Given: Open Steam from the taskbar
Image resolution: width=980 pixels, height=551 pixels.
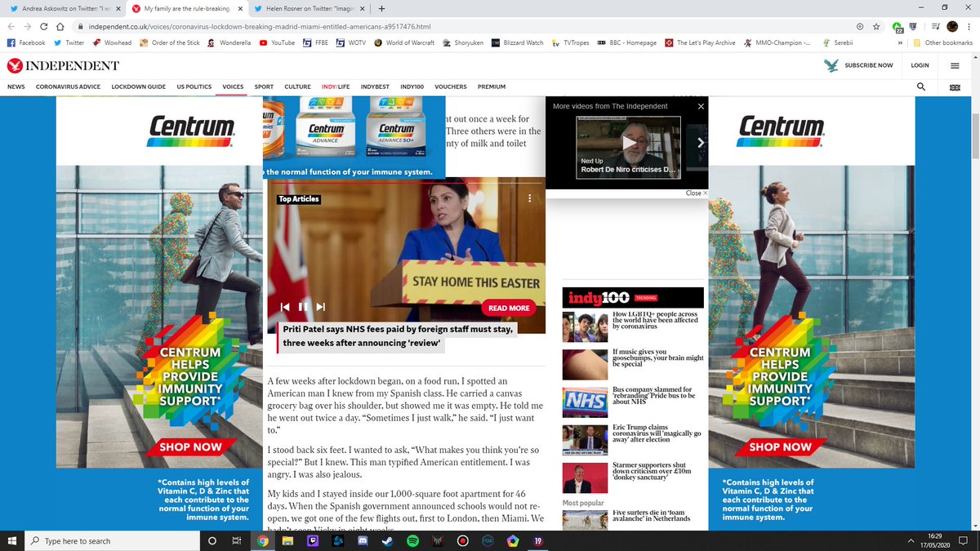Looking at the screenshot, I should coord(386,540).
